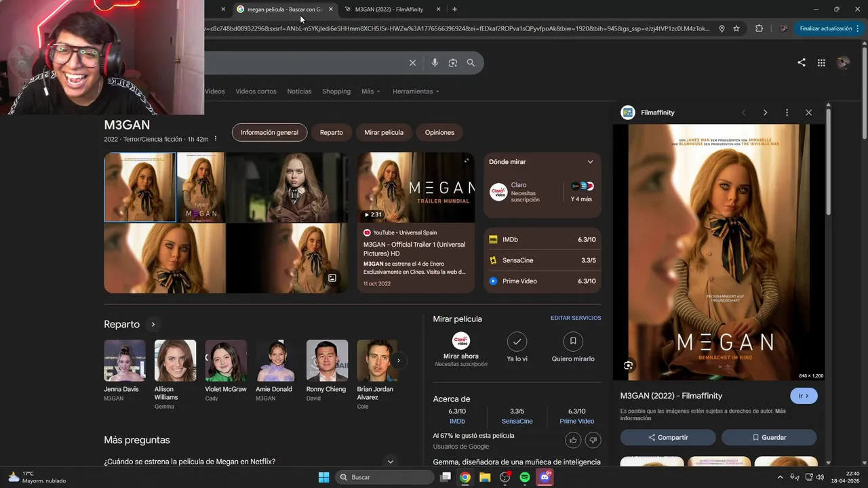Show hidden system tray icons chevron
Image resolution: width=868 pixels, height=488 pixels.
tap(780, 477)
